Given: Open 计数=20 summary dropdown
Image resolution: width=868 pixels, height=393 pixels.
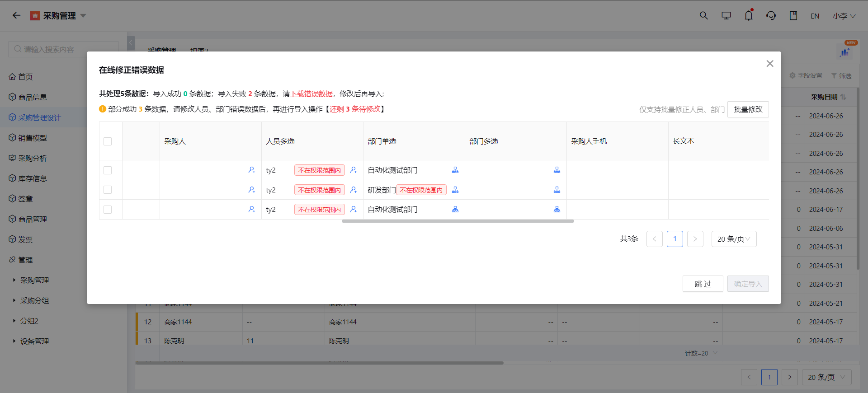Looking at the screenshot, I should [701, 353].
